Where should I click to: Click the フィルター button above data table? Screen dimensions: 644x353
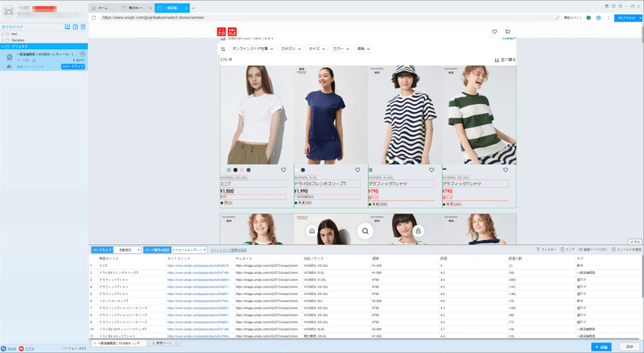(547, 250)
